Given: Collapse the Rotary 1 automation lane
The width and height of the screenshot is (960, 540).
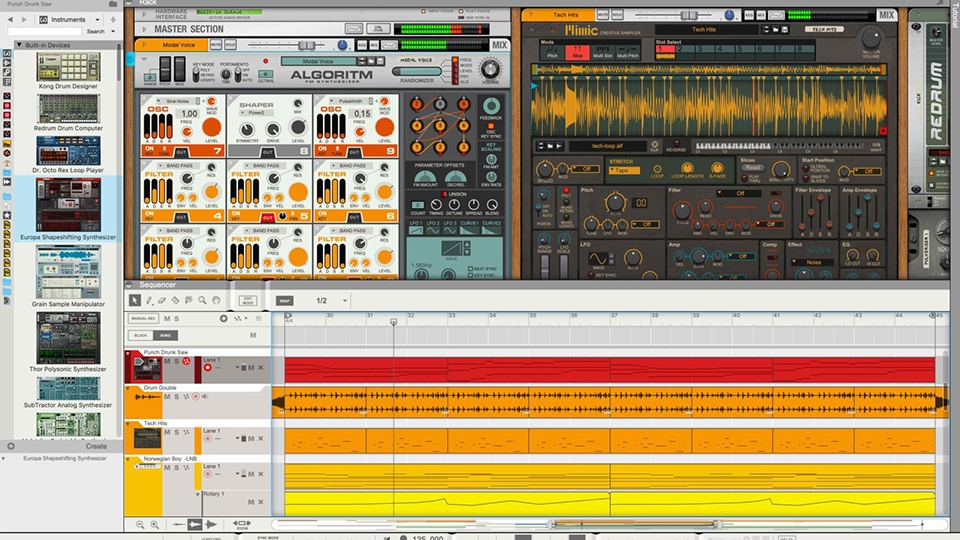Looking at the screenshot, I should click(x=198, y=493).
